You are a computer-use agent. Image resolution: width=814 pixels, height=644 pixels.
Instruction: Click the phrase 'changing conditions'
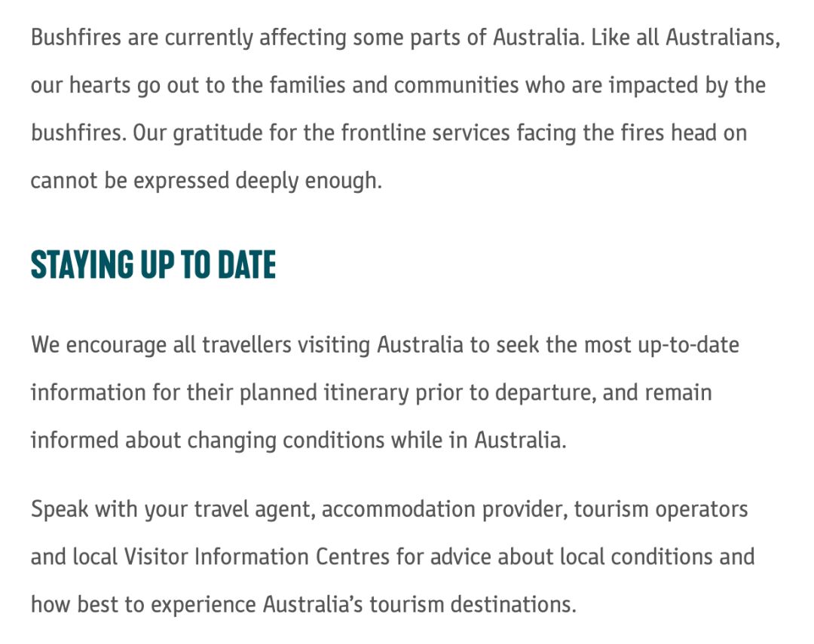pos(285,441)
